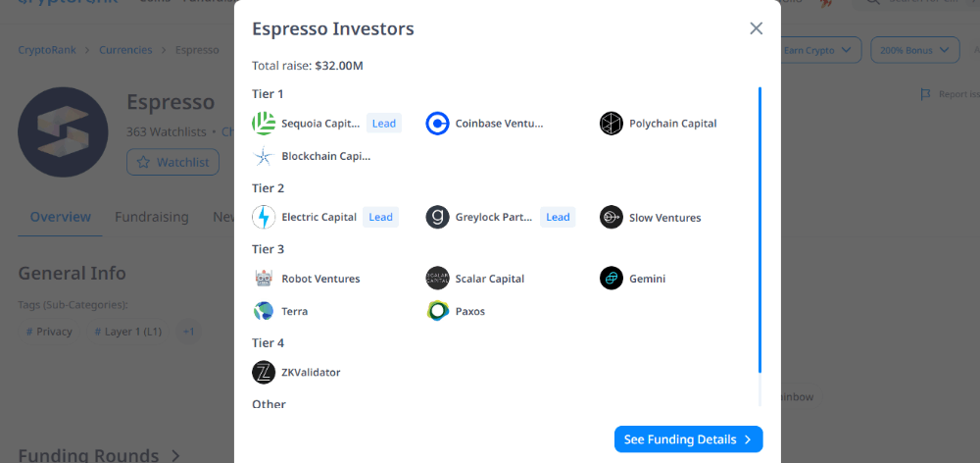Select the Overview tab

pyautogui.click(x=60, y=217)
